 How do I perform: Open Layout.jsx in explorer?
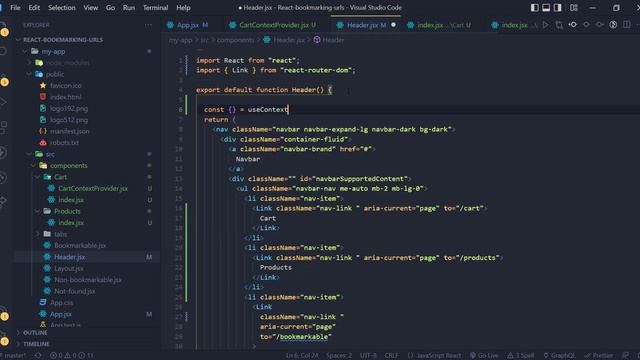click(69, 269)
